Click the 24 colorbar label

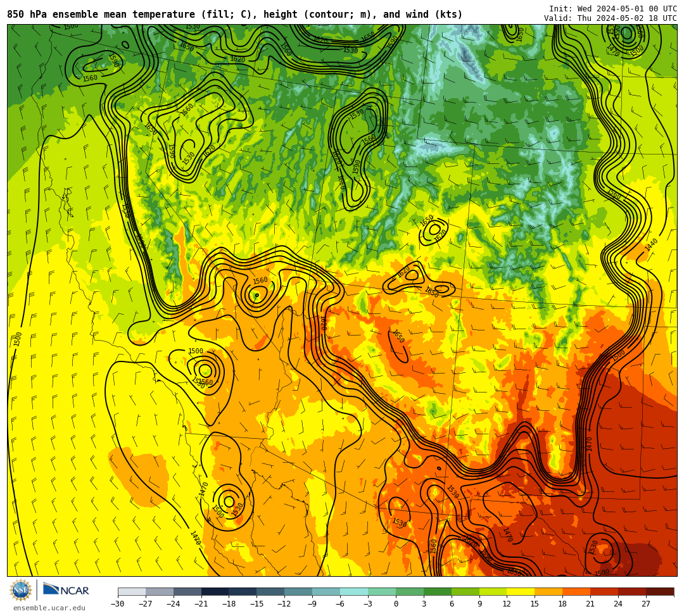(x=619, y=604)
